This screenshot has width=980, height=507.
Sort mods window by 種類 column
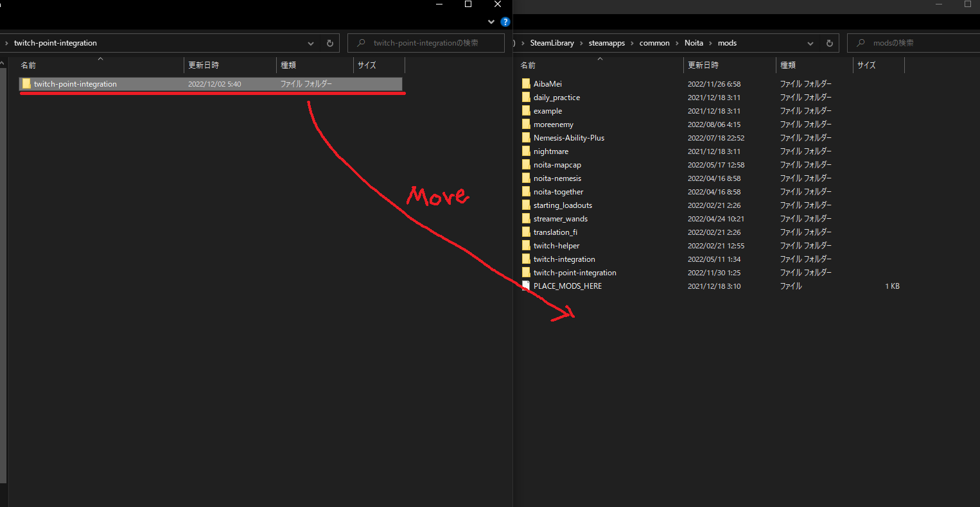click(x=814, y=65)
